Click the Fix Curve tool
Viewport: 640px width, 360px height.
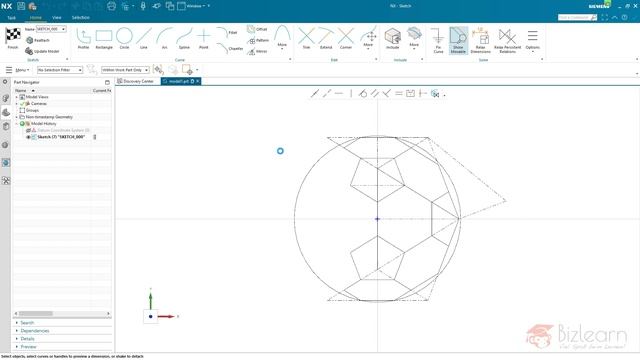click(x=438, y=40)
